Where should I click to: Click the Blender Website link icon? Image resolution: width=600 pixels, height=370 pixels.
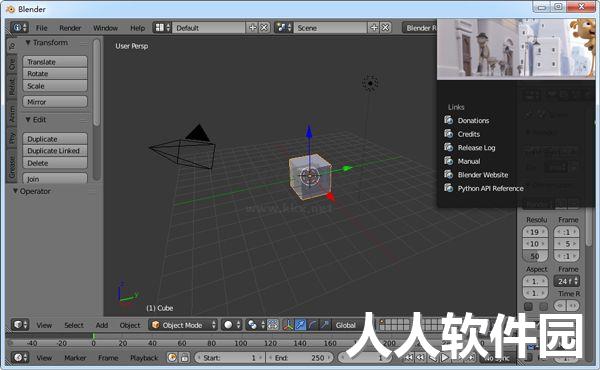point(448,174)
